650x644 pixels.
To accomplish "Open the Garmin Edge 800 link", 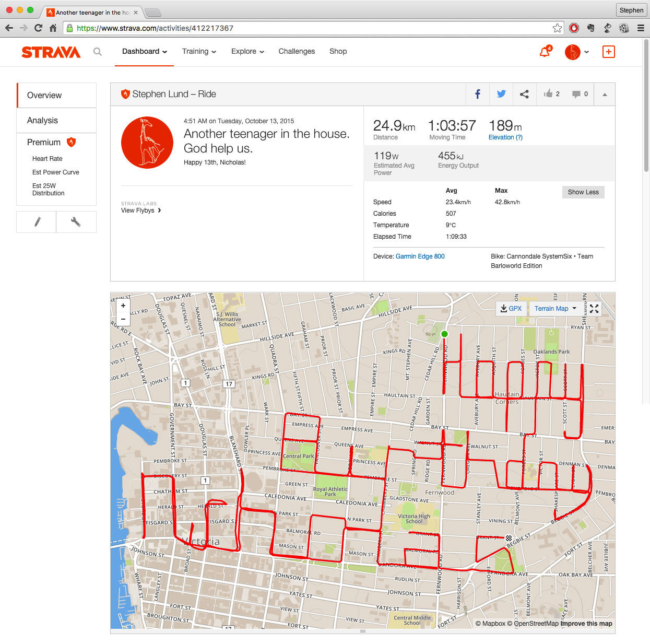I will point(420,256).
